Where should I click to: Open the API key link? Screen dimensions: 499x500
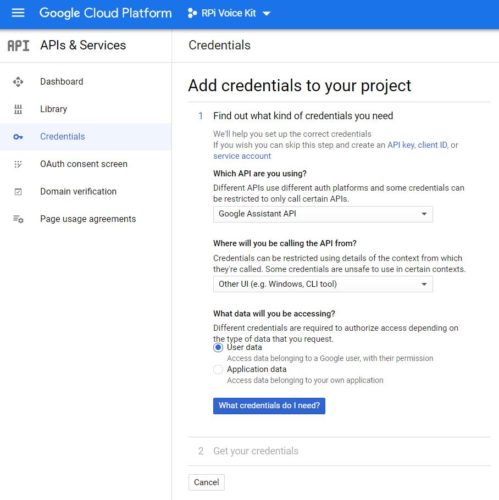(x=401, y=145)
